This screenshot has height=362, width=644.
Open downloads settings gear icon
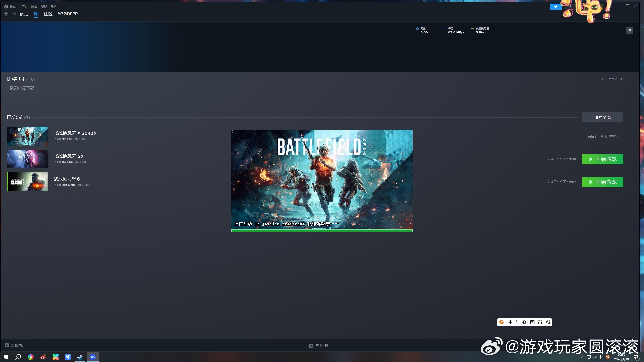click(x=630, y=30)
